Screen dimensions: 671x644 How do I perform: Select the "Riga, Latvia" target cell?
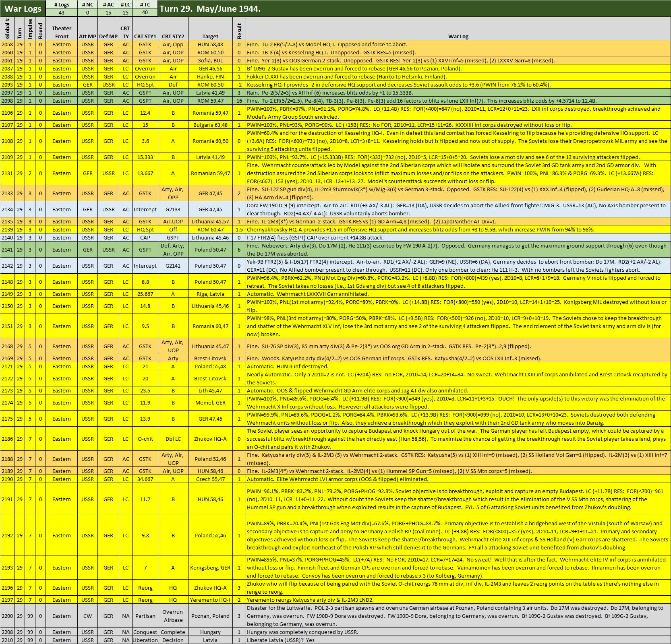[210, 294]
